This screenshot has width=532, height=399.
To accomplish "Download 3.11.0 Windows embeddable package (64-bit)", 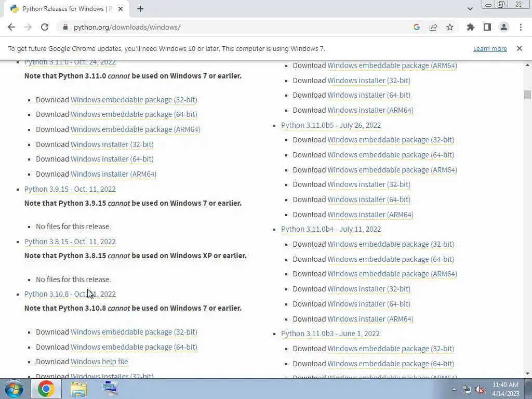I will [x=134, y=114].
